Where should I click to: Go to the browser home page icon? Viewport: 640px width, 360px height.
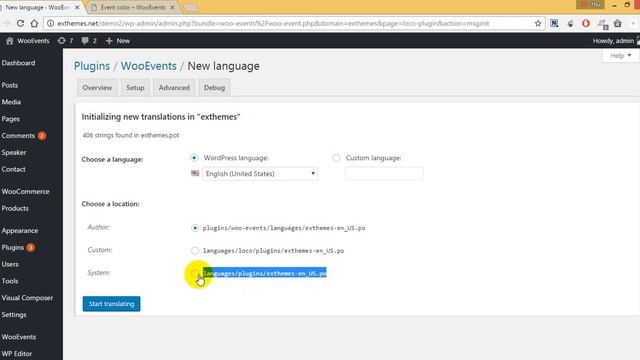pos(34,23)
